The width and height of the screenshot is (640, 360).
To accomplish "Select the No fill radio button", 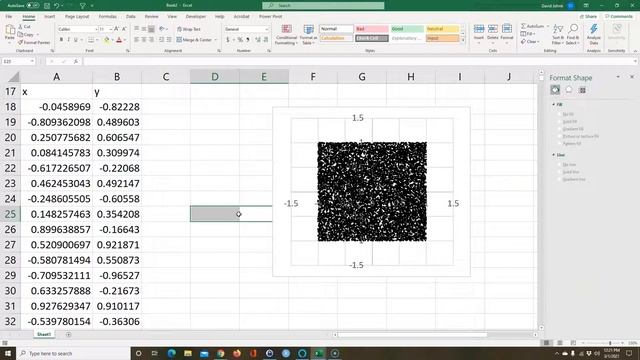I will (560, 114).
